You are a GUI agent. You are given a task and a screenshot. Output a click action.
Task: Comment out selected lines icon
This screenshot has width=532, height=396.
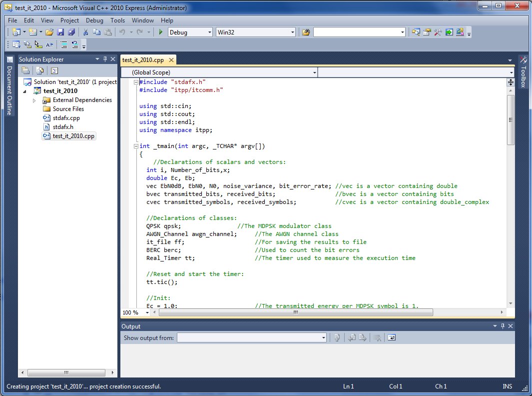click(63, 44)
